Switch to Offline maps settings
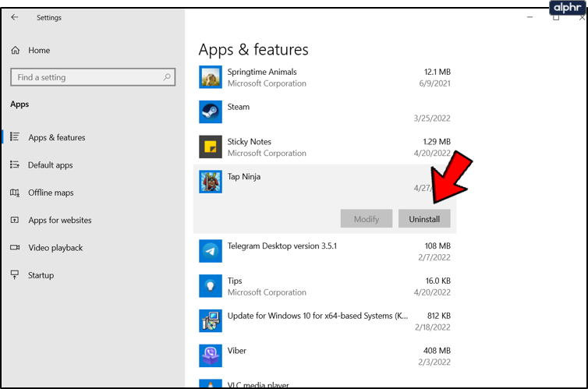 pos(51,193)
